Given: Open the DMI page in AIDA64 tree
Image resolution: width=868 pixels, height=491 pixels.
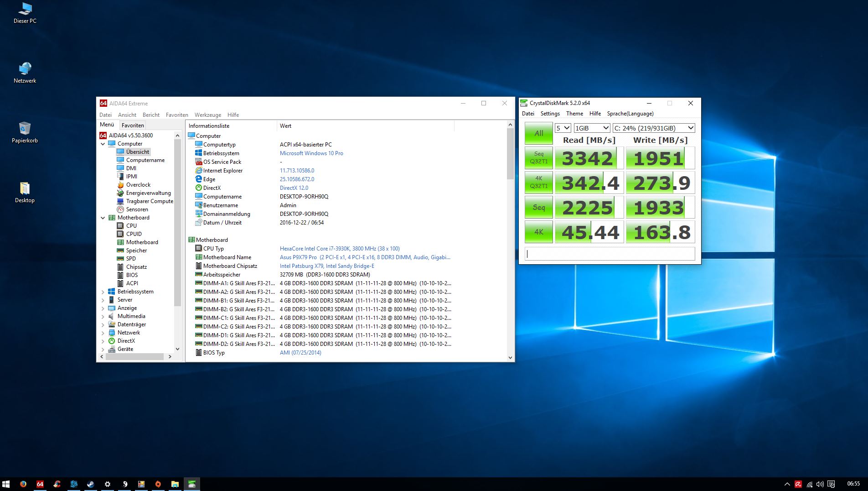Looking at the screenshot, I should (131, 168).
